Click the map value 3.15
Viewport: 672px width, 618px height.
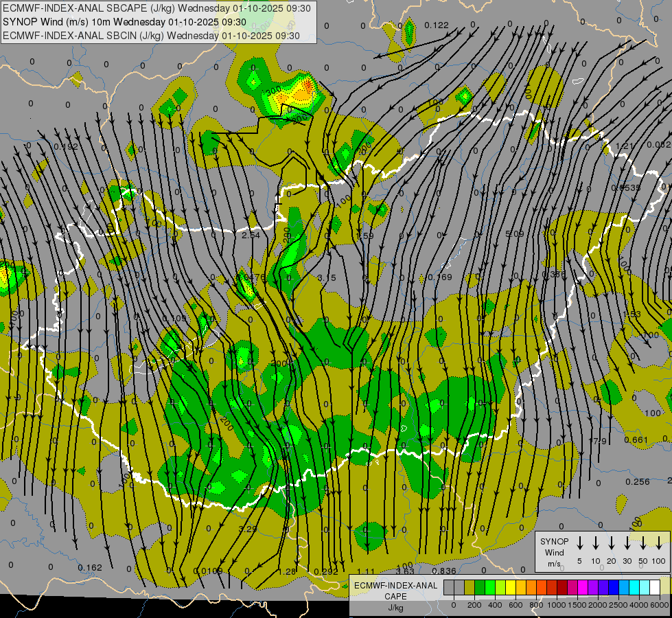click(327, 277)
